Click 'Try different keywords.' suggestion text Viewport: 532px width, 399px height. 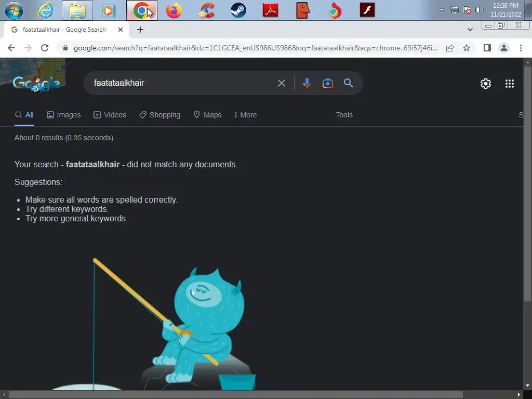(x=67, y=209)
